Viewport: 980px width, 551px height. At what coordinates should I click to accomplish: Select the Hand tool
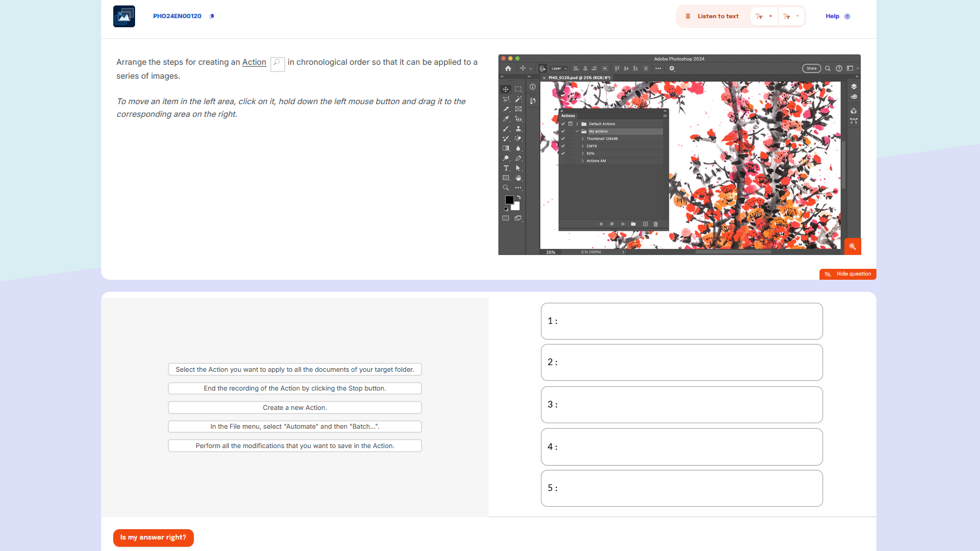click(x=518, y=178)
